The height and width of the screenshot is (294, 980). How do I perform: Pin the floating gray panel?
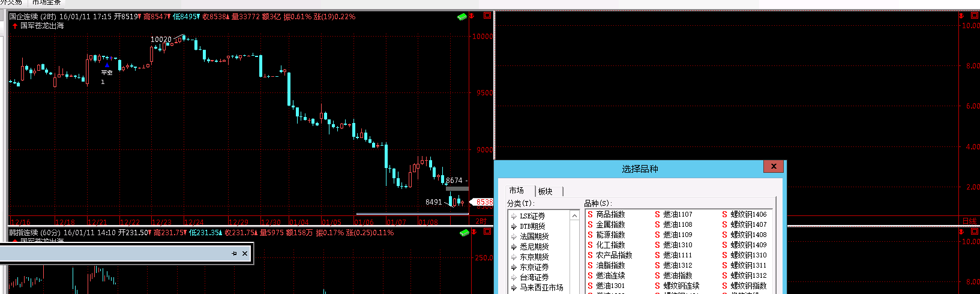tap(234, 254)
